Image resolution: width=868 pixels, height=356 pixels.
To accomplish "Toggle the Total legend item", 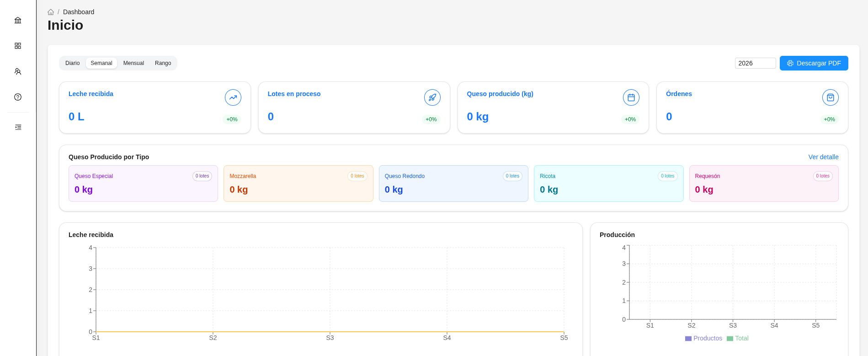I will tap(738, 338).
